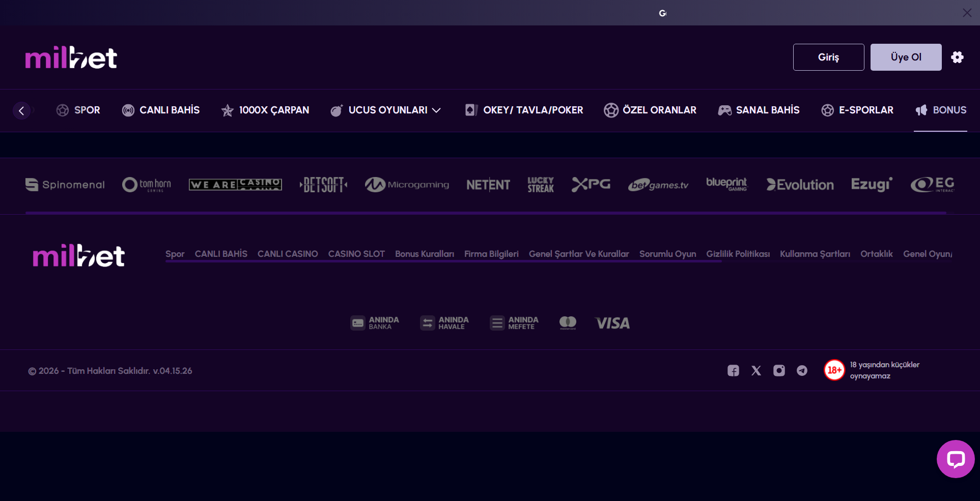Open the OKEY/ TAVLA/POKER menu
This screenshot has height=501, width=980.
click(524, 110)
